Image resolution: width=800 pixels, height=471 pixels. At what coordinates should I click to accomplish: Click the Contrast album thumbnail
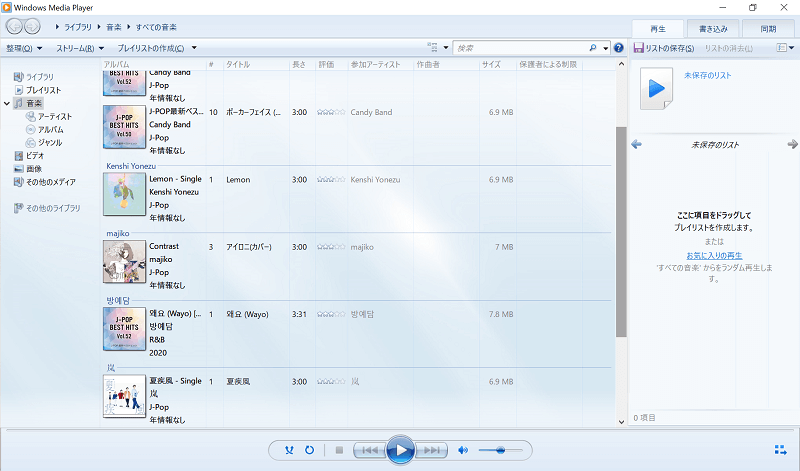point(124,261)
